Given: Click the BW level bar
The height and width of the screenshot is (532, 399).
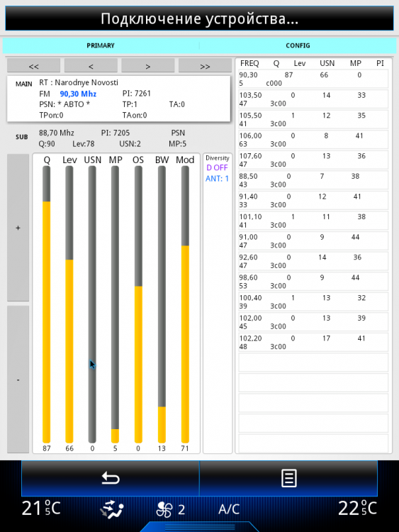Looking at the screenshot, I should click(162, 304).
